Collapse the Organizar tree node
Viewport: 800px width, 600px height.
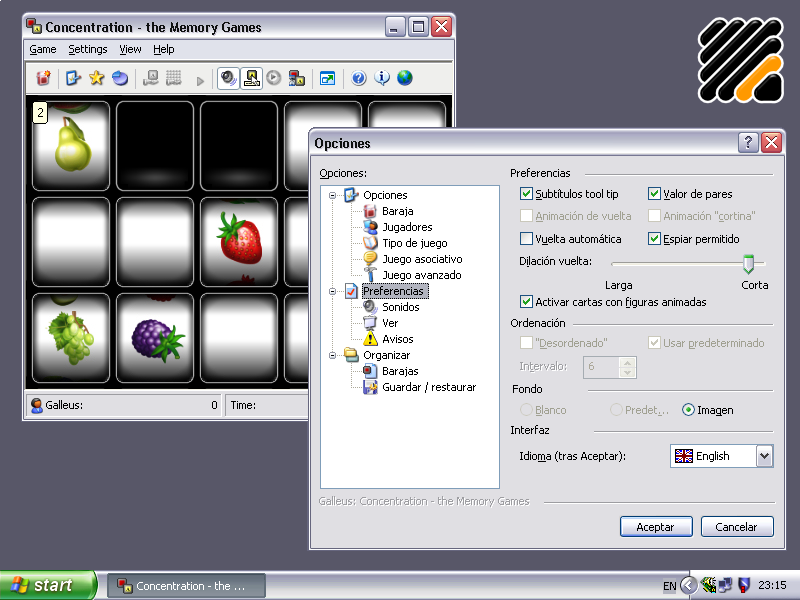point(331,355)
